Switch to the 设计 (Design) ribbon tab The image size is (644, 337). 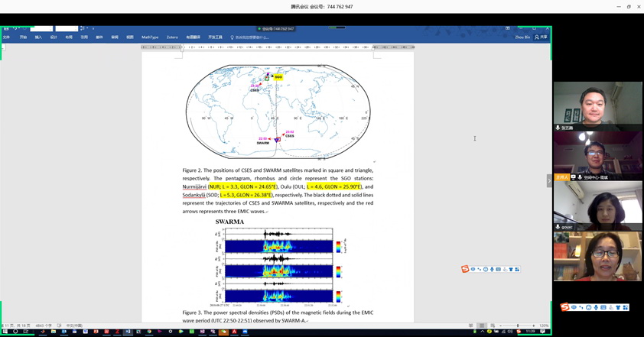(54, 37)
